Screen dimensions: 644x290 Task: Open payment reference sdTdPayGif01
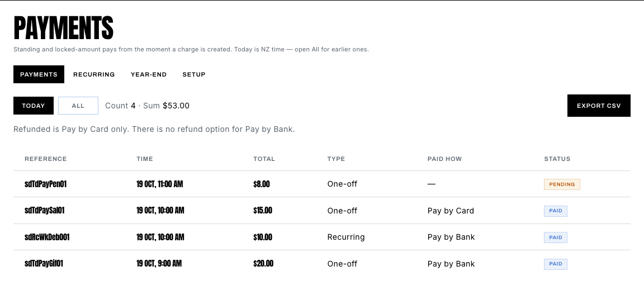coord(44,264)
